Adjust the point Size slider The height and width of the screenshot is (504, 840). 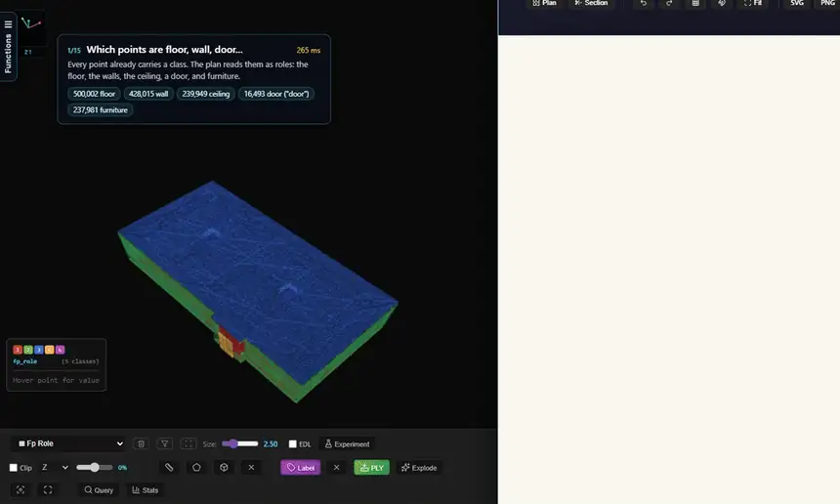click(239, 443)
